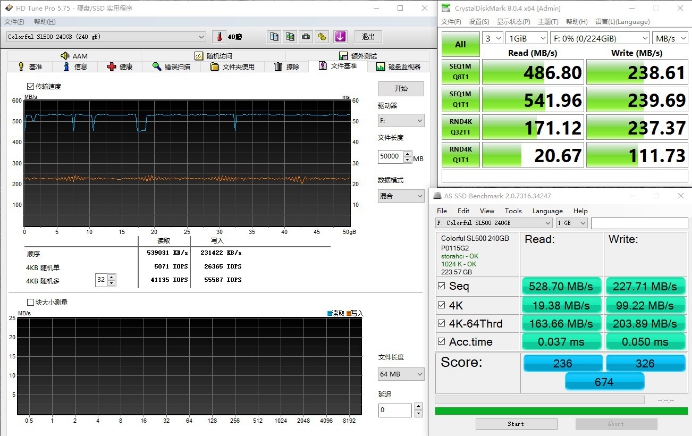This screenshot has height=436, width=692.
Task: Click the purple down-arrow save icon
Action: pyautogui.click(x=339, y=37)
